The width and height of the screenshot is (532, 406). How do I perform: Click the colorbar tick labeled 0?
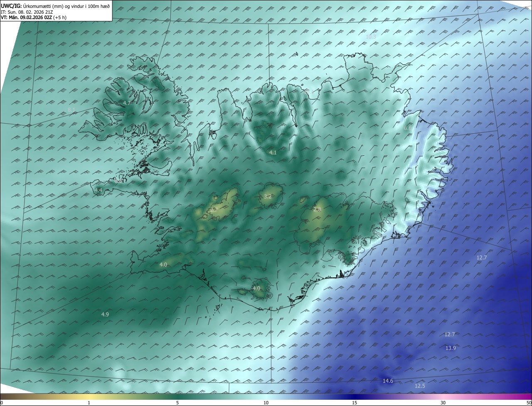2,403
